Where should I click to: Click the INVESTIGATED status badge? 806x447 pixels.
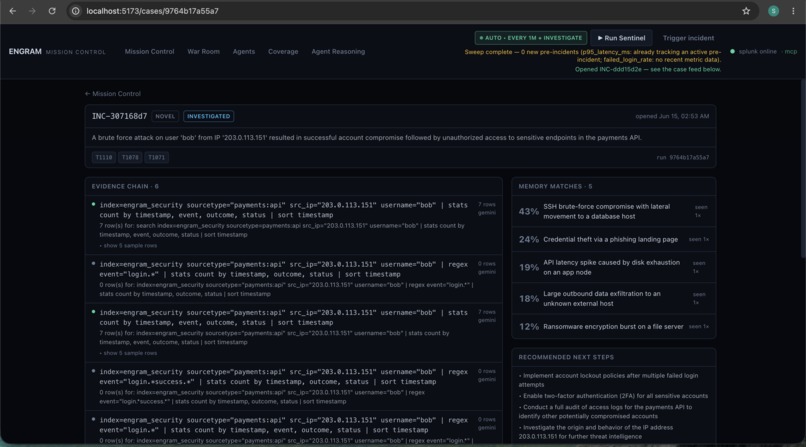[x=209, y=116]
